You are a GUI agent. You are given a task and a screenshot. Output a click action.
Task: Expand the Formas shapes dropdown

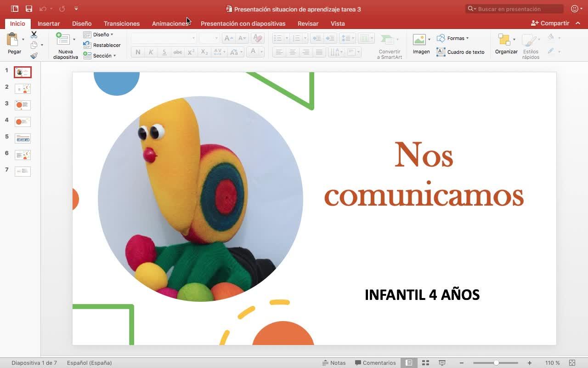pos(453,38)
